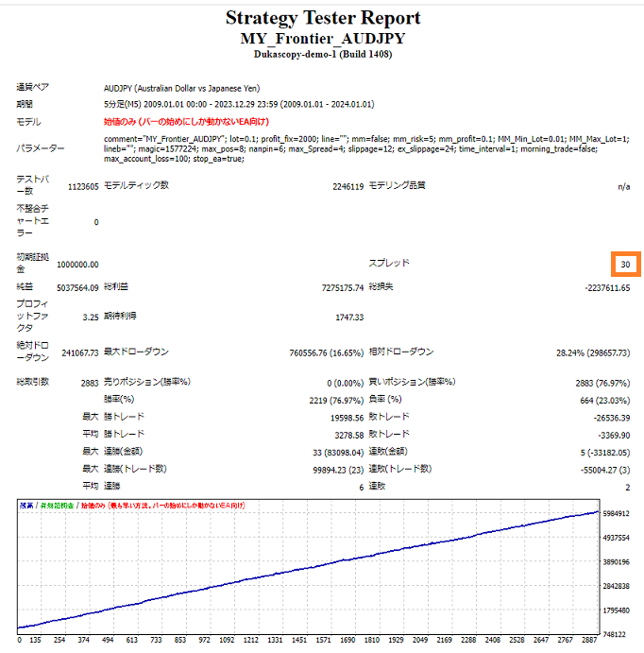644x653 pixels.
Task: Click the 'モデリング品質' label
Action: tap(397, 185)
